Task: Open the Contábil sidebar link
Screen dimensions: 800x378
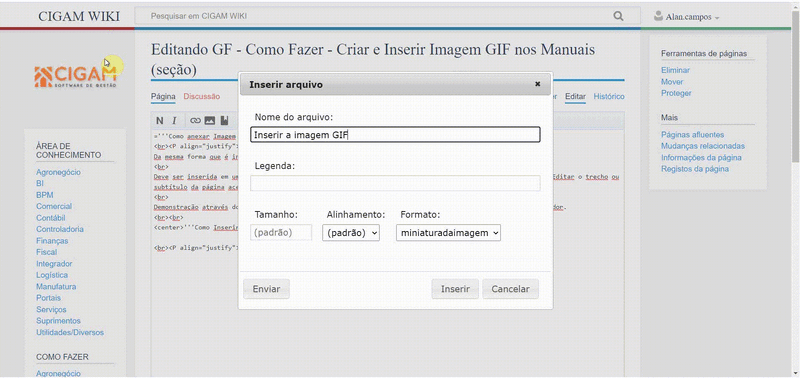Action: pos(50,218)
